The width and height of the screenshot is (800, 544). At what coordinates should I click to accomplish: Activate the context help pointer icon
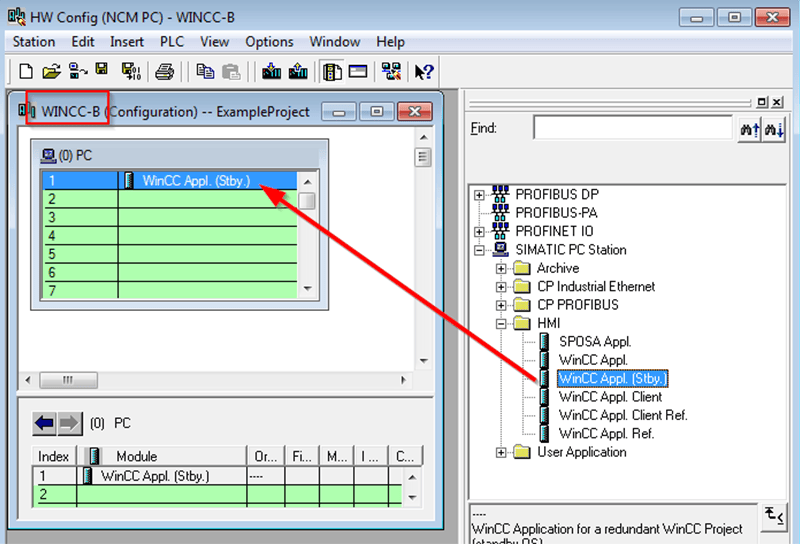click(423, 71)
